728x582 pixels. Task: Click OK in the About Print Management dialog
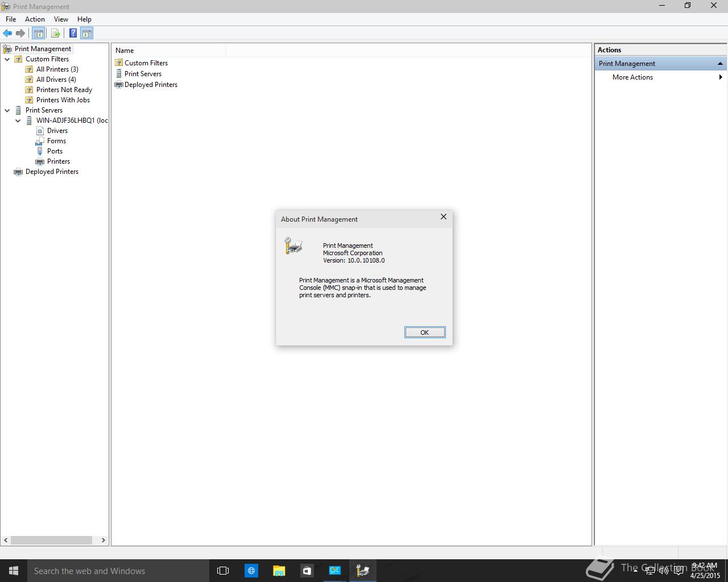(425, 332)
